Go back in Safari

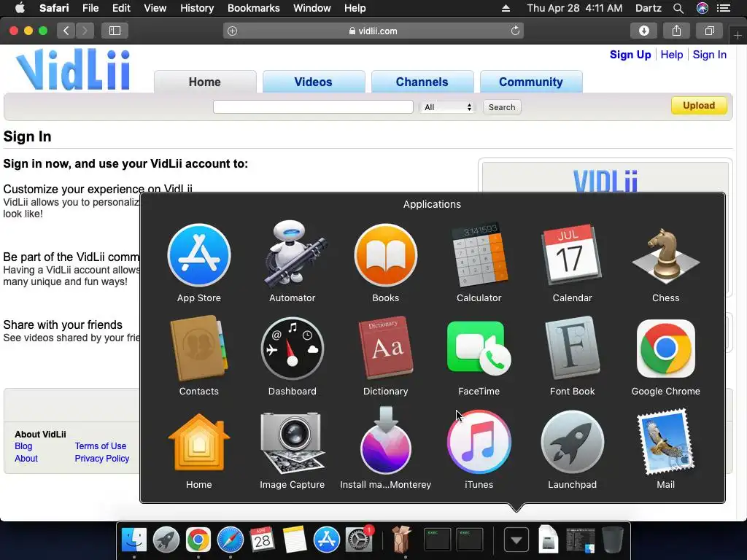[66, 31]
